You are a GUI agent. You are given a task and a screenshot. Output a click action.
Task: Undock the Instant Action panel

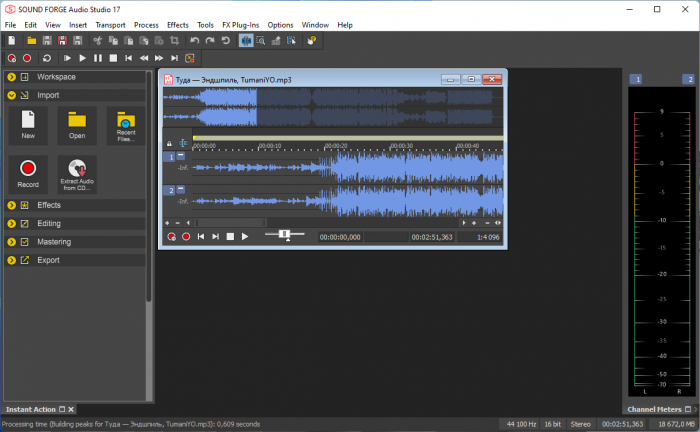click(x=62, y=409)
